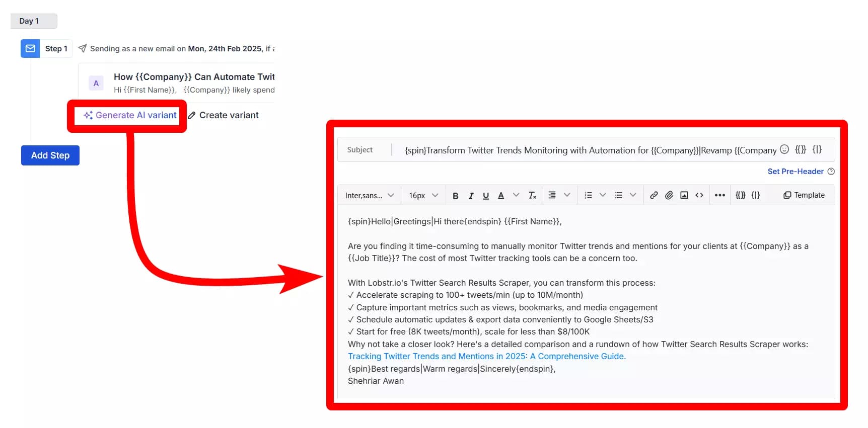
Task: Click the paper plane send icon
Action: 83,48
